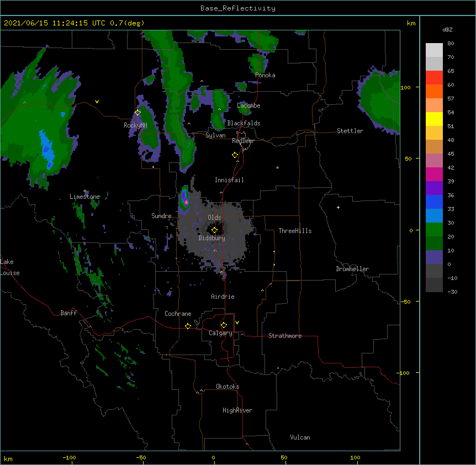This screenshot has width=476, height=465.
Task: Click the Lake Louise label
Action: (x=10, y=267)
